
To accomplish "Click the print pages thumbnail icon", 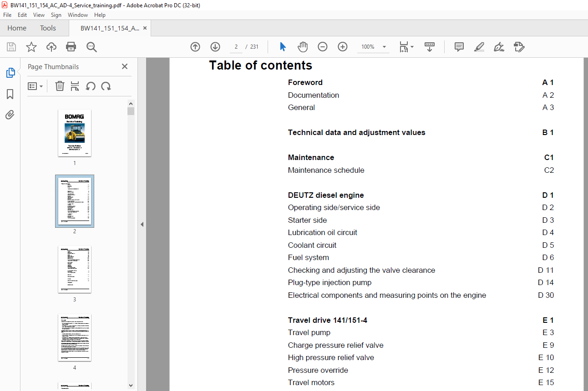I will pyautogui.click(x=75, y=86).
